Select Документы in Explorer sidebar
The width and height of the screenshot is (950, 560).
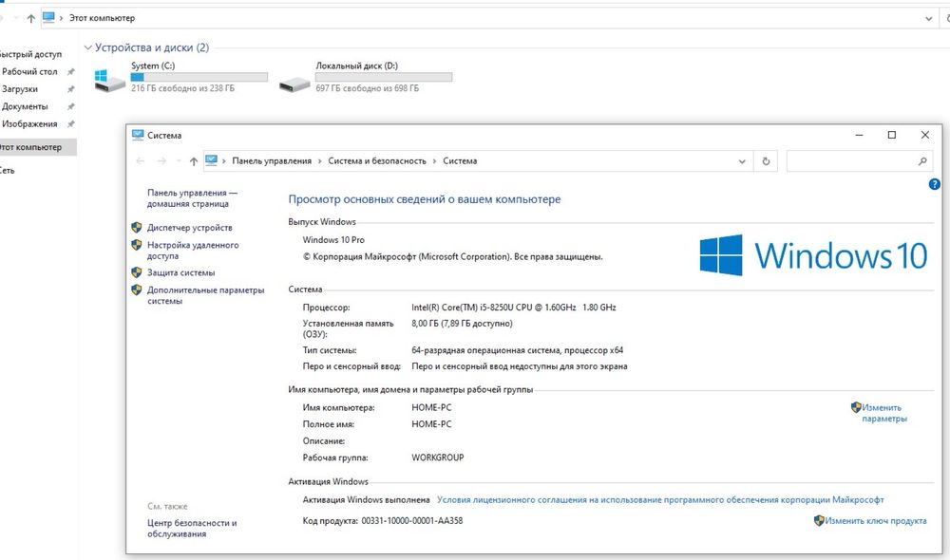coord(25,106)
